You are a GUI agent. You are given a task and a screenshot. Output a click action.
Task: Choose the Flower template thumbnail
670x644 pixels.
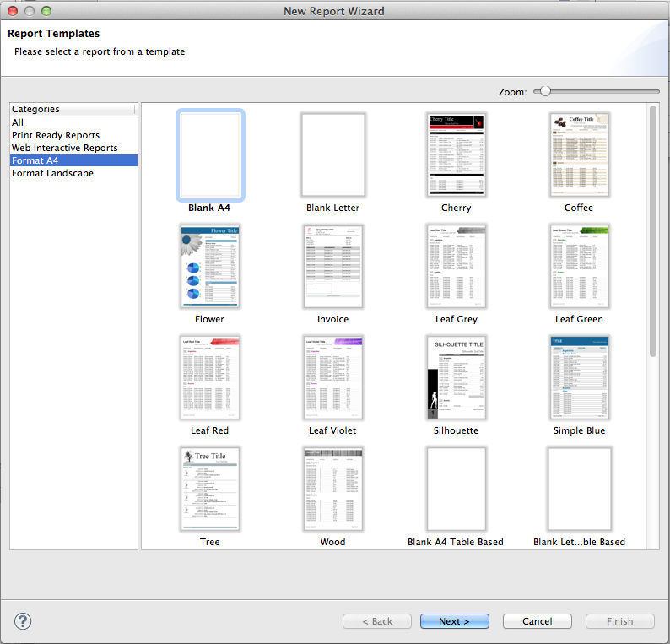click(210, 266)
